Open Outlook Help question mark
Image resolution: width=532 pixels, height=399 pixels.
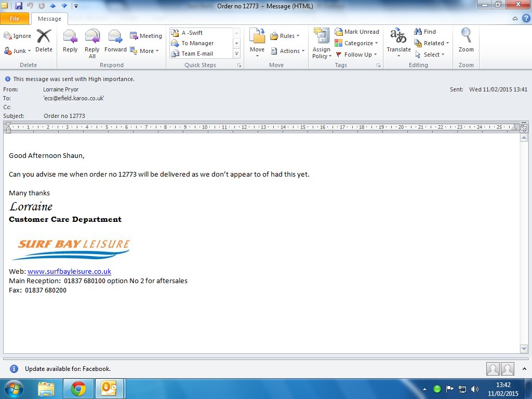click(526, 18)
